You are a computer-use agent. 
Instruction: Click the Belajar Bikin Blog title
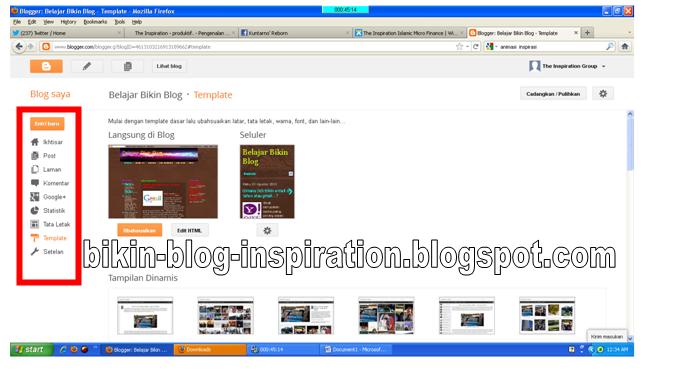tap(145, 95)
